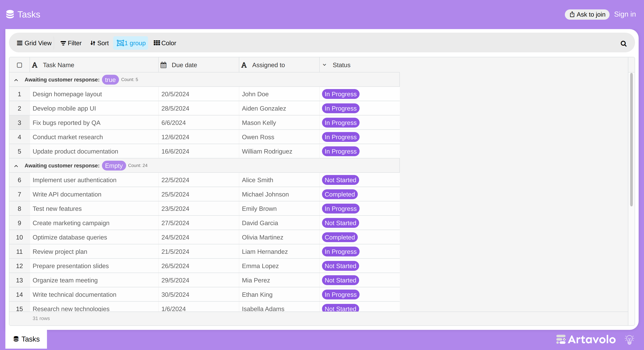Click the search magnifier icon

(623, 44)
